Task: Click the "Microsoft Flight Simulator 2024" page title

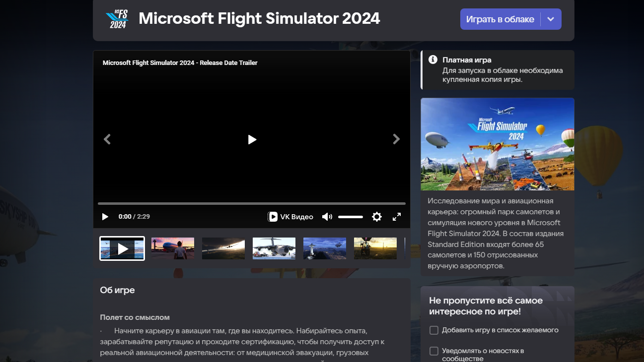Action: (259, 19)
